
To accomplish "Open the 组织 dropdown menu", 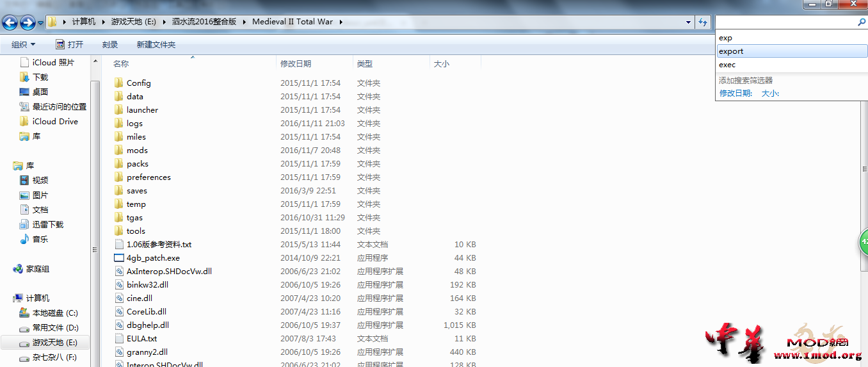I will pyautogui.click(x=24, y=45).
